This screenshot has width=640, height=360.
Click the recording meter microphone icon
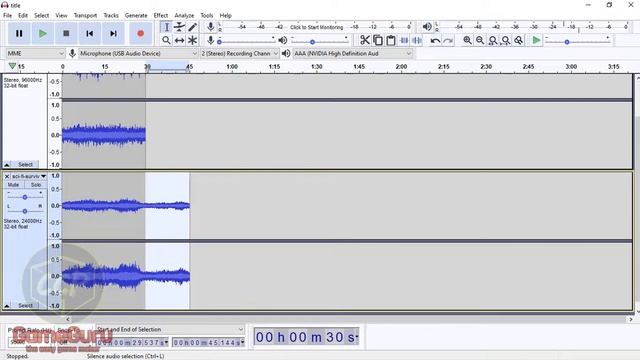click(x=210, y=27)
